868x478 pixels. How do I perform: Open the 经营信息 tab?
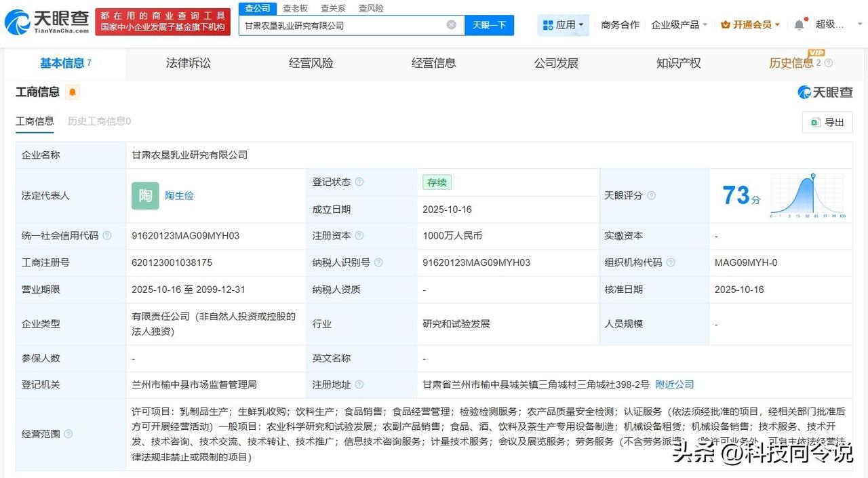(434, 63)
